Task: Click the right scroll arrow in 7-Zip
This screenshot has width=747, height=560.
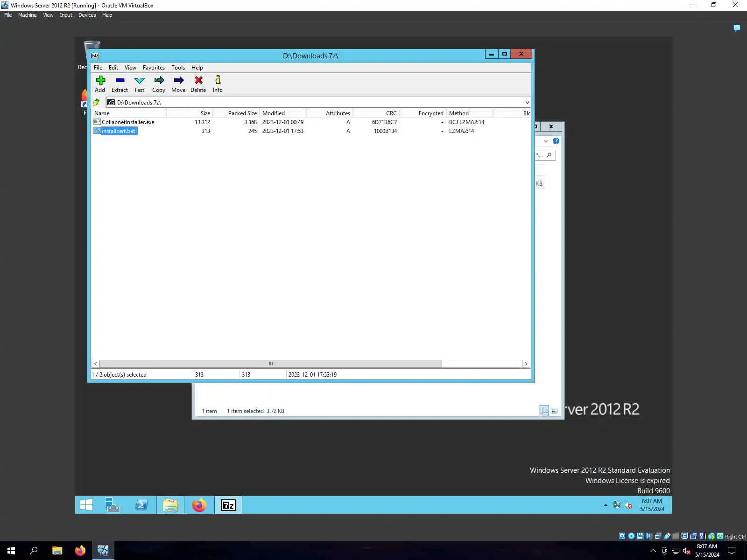Action: point(526,364)
